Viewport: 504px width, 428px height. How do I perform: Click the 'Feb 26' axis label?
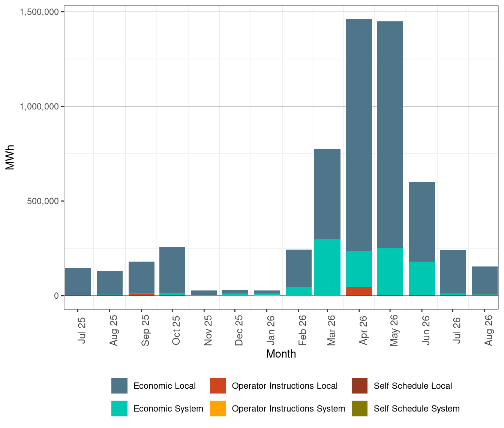click(x=302, y=330)
